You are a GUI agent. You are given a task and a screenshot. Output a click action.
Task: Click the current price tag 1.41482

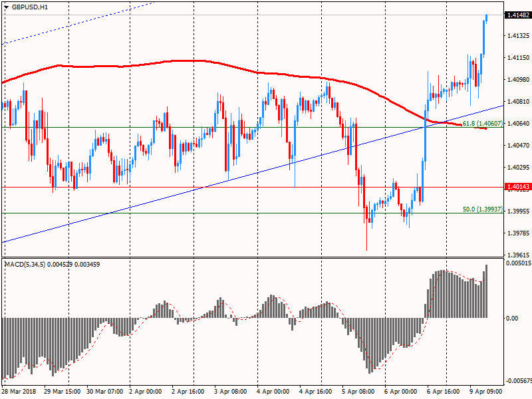pyautogui.click(x=518, y=15)
